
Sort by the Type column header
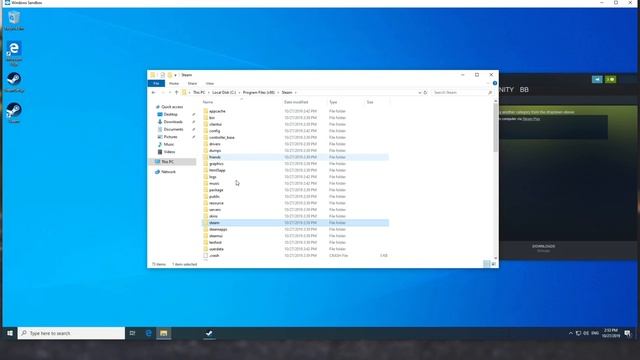[x=333, y=102]
